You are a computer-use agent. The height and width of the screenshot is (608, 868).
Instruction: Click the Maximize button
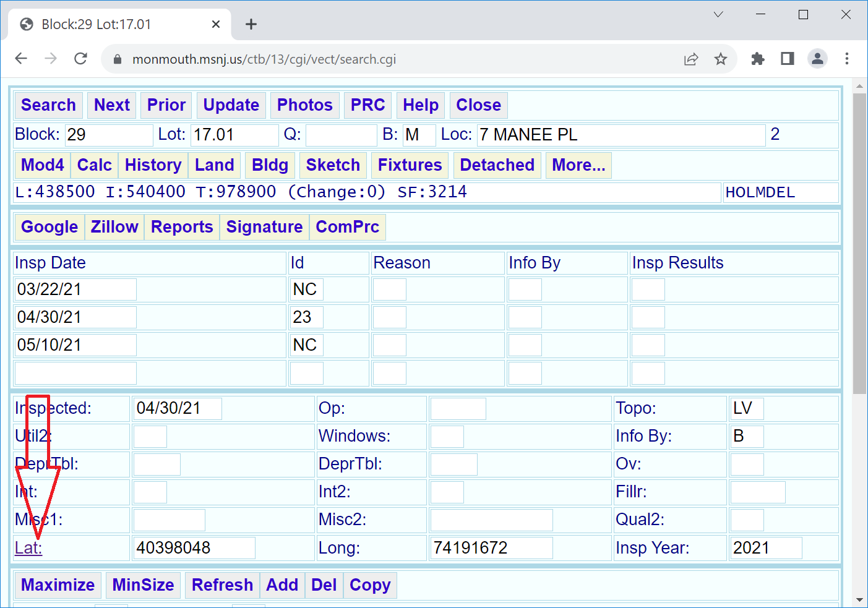coord(58,585)
